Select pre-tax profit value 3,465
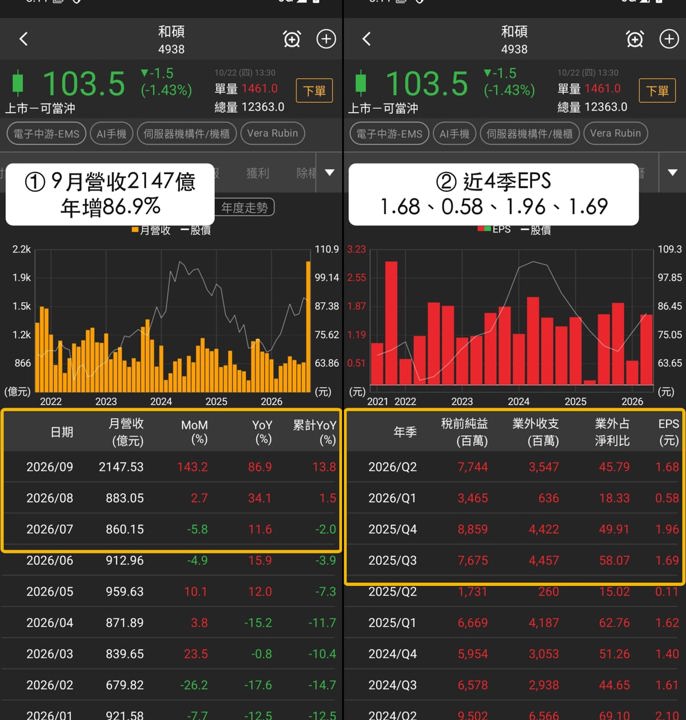The width and height of the screenshot is (686, 720). coord(472,498)
